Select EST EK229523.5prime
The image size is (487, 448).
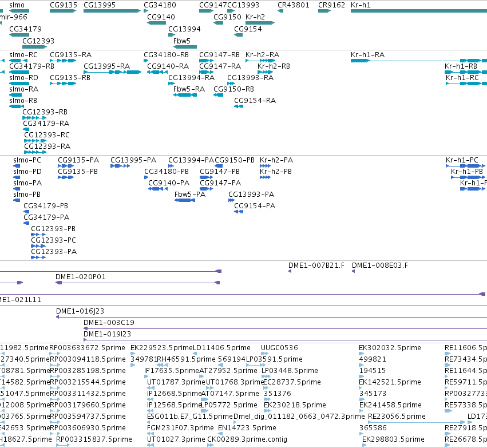[161, 348]
